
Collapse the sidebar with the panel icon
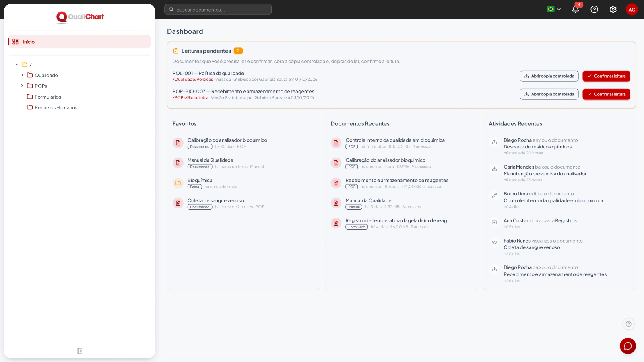coord(79,351)
